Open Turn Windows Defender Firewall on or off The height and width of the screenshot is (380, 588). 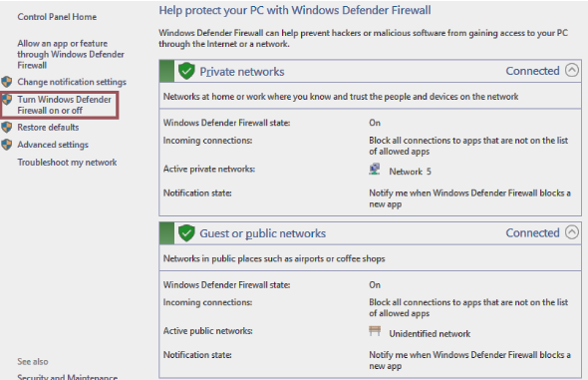click(x=64, y=105)
